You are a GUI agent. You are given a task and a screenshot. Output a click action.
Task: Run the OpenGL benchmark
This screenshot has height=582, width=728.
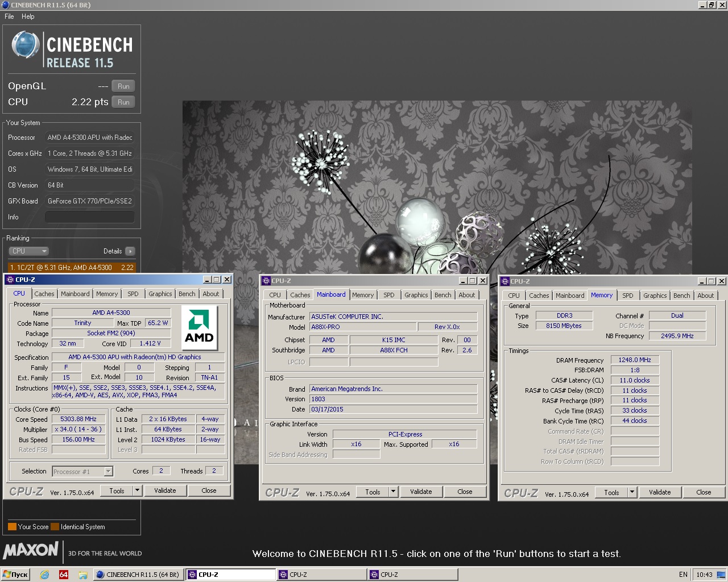click(x=123, y=86)
